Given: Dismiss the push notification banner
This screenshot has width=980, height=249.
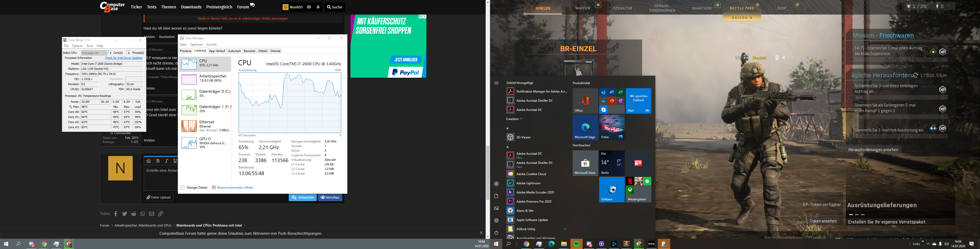Looking at the screenshot, I should click(481, 233).
